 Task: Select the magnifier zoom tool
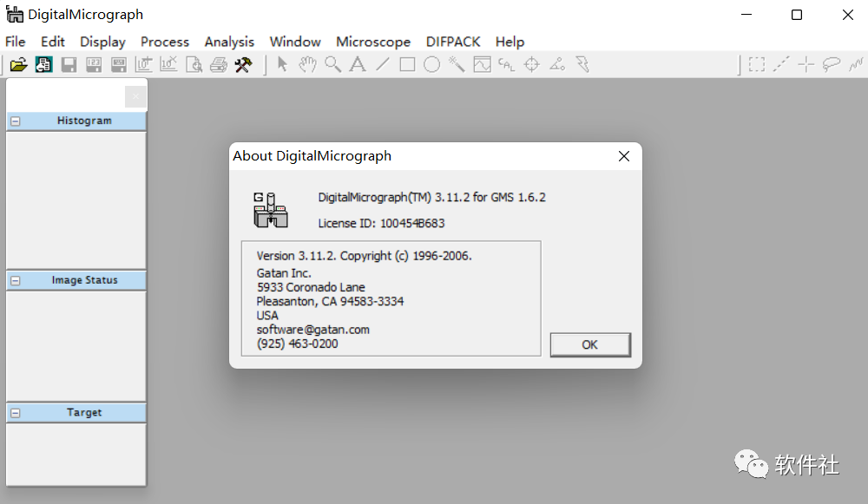332,65
